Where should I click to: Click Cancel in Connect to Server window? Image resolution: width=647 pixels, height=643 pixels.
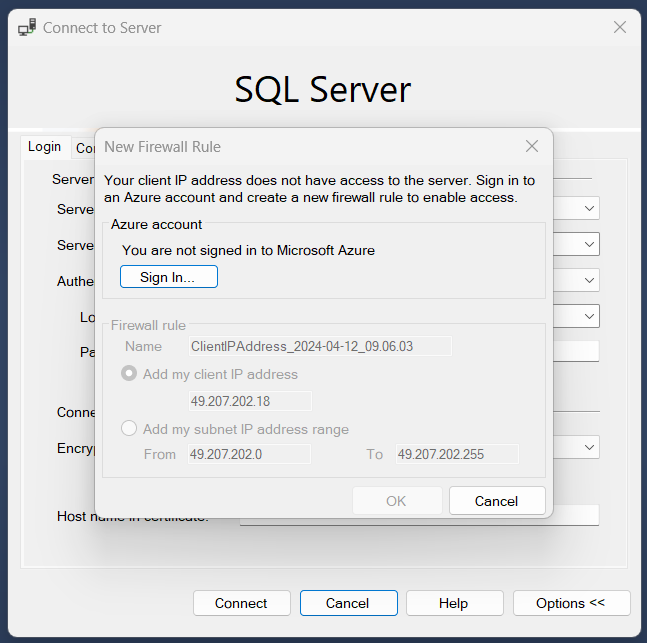(x=349, y=603)
